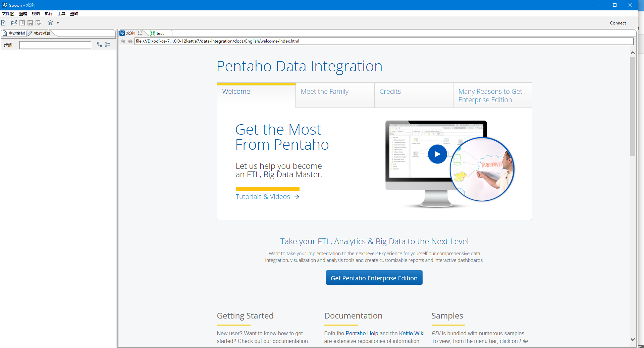Click the Samples heading

point(447,316)
